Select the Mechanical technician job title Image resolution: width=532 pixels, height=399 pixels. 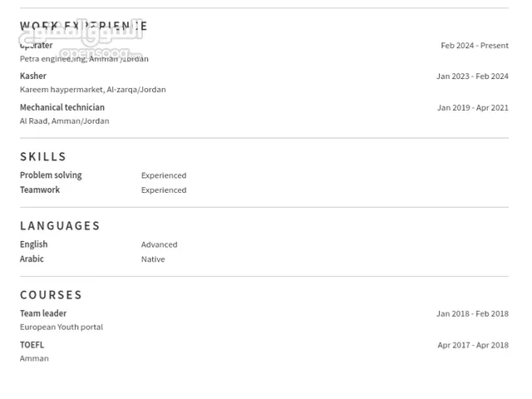(x=62, y=107)
